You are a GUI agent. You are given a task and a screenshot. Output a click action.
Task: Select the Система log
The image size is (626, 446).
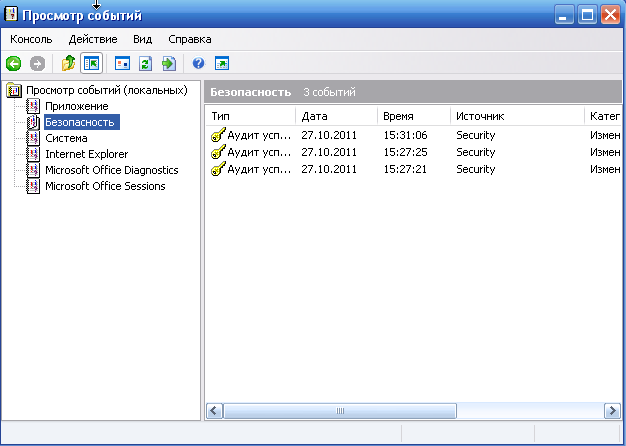[66, 138]
